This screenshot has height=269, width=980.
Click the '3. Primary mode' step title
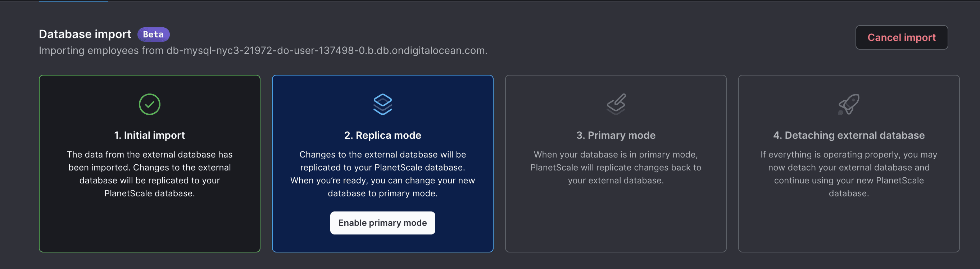[616, 135]
